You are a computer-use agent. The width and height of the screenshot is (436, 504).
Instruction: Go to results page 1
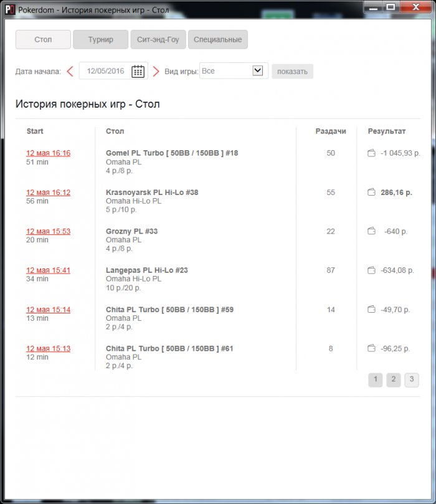click(376, 379)
